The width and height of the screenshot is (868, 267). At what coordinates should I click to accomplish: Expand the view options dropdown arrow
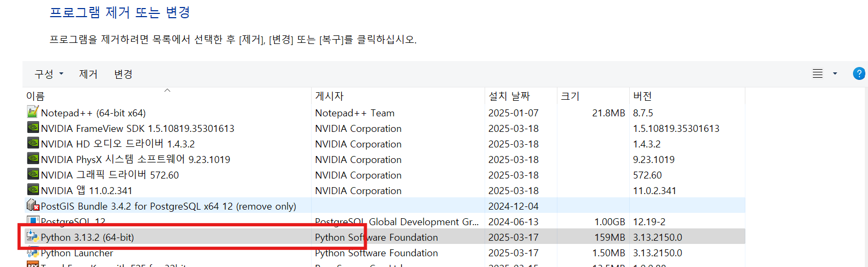tap(835, 73)
